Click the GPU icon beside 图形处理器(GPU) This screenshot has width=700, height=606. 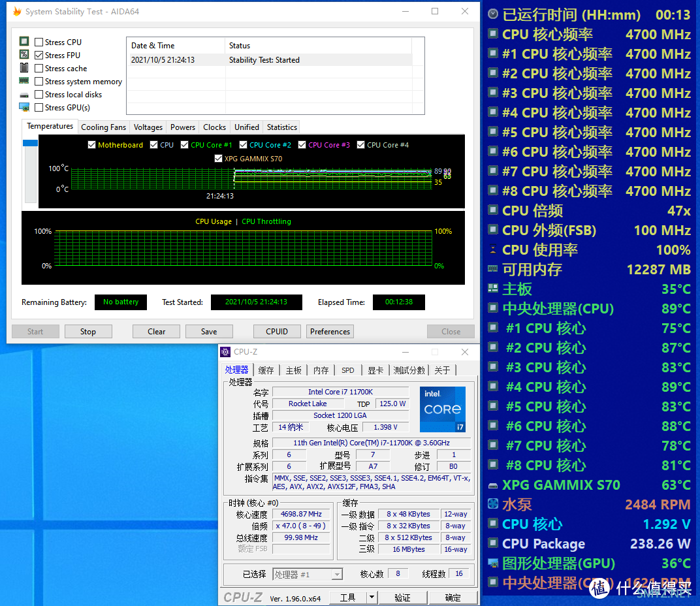coord(493,563)
